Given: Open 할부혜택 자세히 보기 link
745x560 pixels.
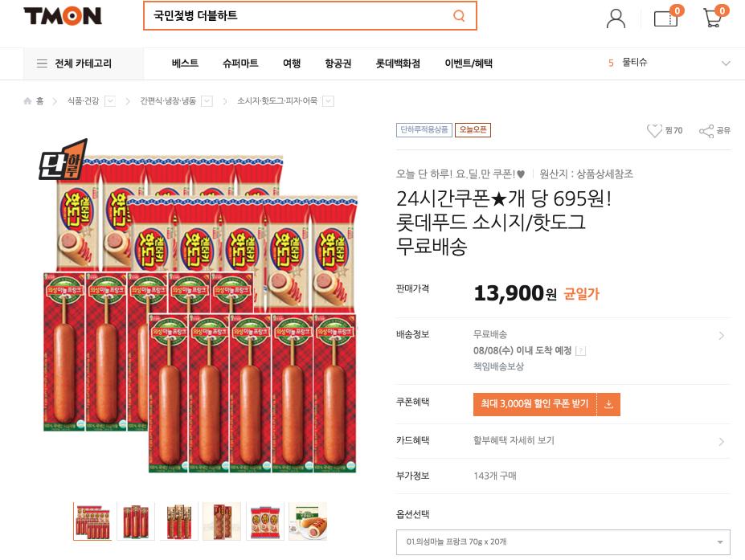Looking at the screenshot, I should click(514, 440).
